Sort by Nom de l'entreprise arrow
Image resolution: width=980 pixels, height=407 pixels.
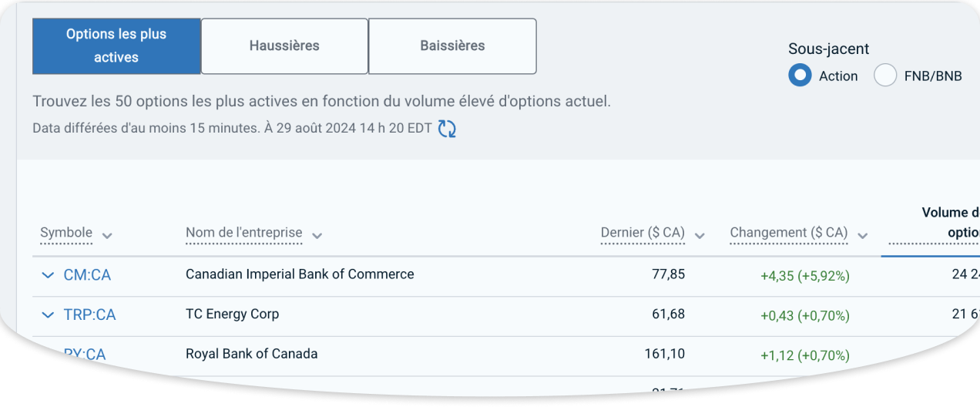[317, 236]
